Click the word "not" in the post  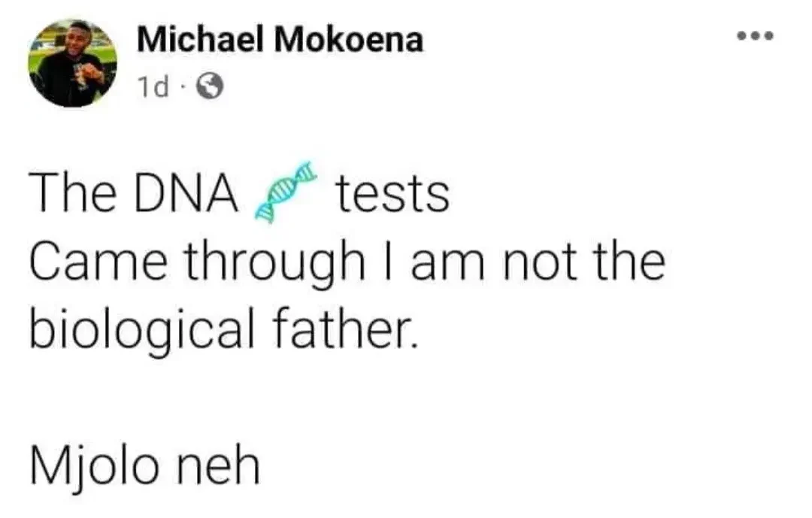[x=542, y=262]
